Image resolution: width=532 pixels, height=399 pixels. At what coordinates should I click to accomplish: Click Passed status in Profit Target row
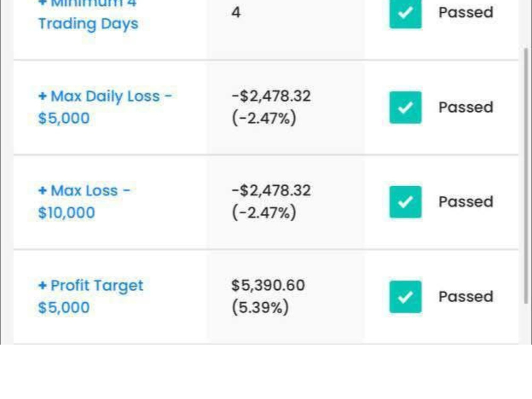[x=466, y=297]
